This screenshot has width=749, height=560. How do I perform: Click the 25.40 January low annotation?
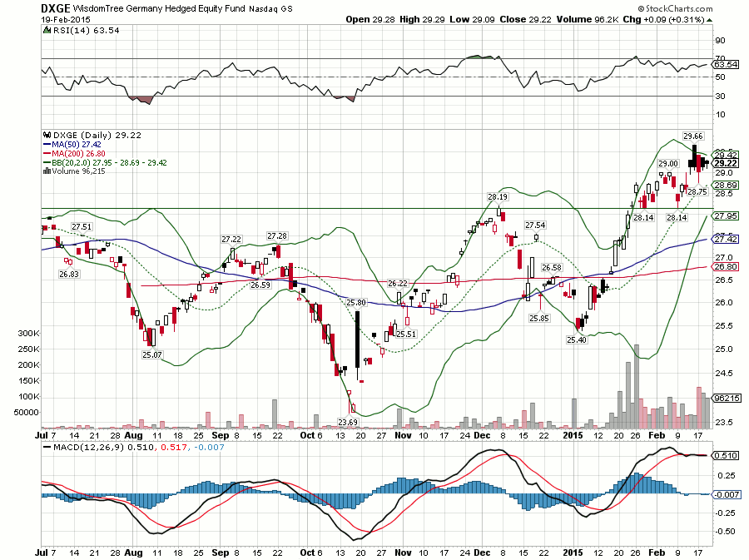coord(577,340)
